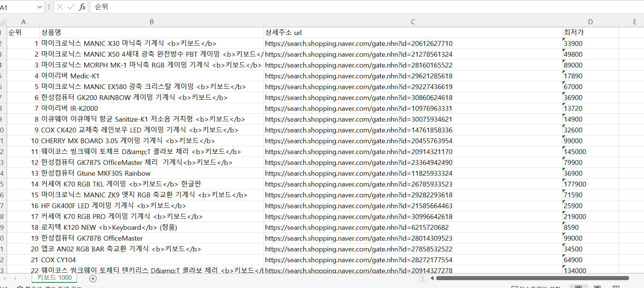Select the MANIC ZK9 엣지 RGB cell

coord(152,195)
